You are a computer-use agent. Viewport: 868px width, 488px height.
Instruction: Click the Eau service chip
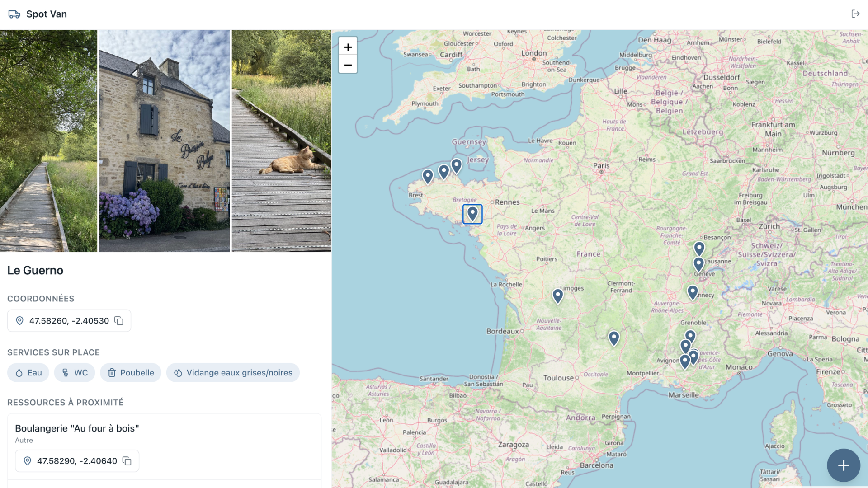tap(28, 373)
